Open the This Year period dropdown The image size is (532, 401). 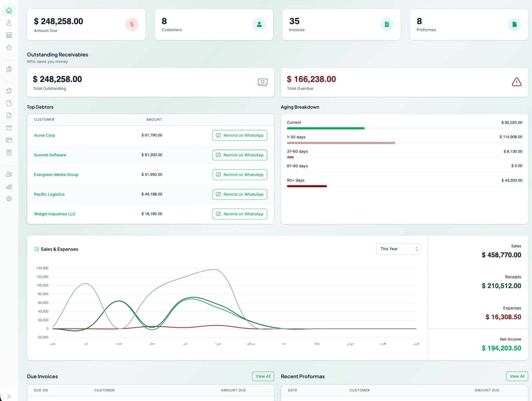[x=398, y=249]
